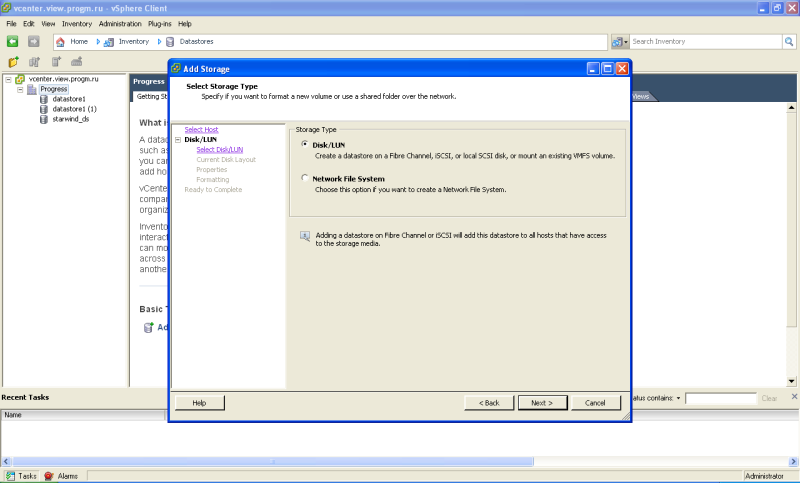This screenshot has width=800, height=483.
Task: Open the Help menu
Action: point(185,24)
